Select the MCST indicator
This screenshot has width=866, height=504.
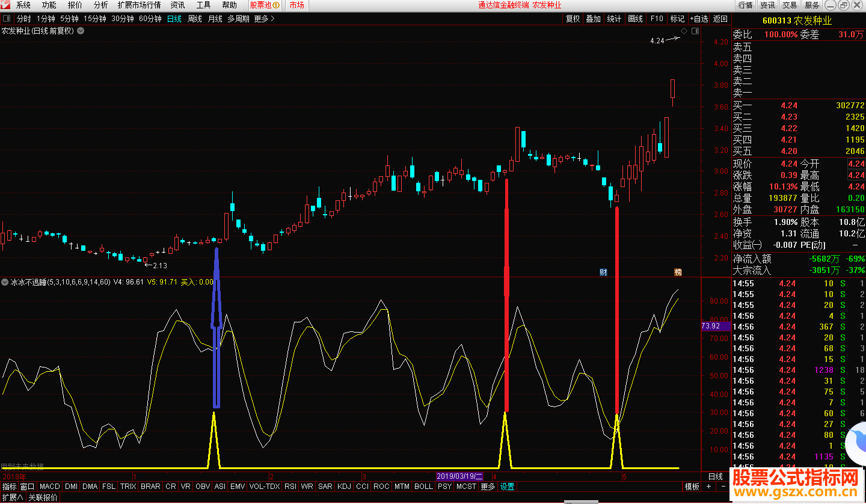[x=466, y=487]
